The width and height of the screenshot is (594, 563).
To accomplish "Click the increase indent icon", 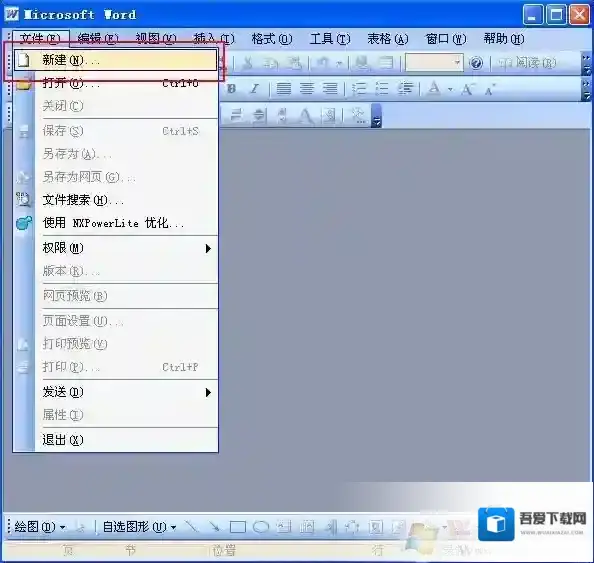I will 405,89.
